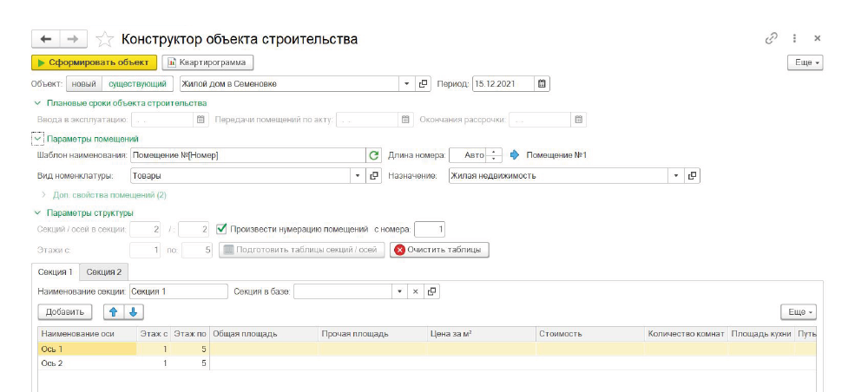The height and width of the screenshot is (392, 868).
Task: Add form to favorites with star icon
Action: click(104, 39)
